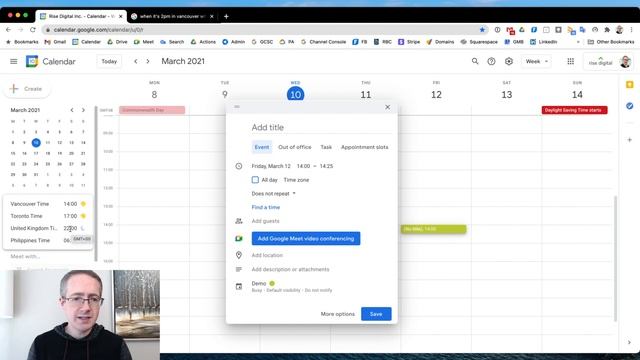The width and height of the screenshot is (640, 360).
Task: Click the location pin icon
Action: coord(239,255)
